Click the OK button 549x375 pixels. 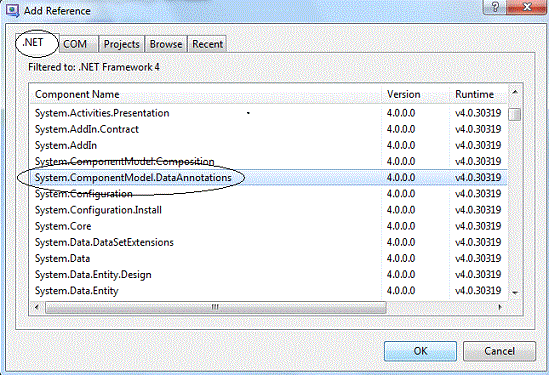pos(420,351)
